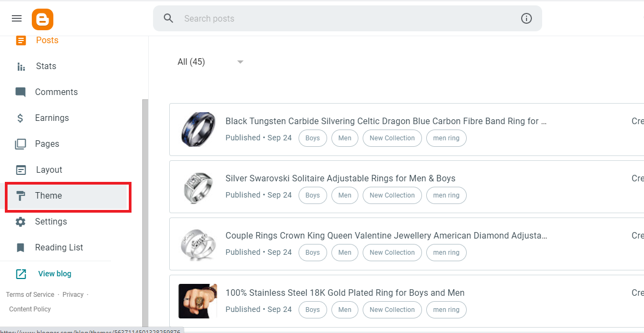
Task: Open the Theme menu item
Action: [49, 196]
